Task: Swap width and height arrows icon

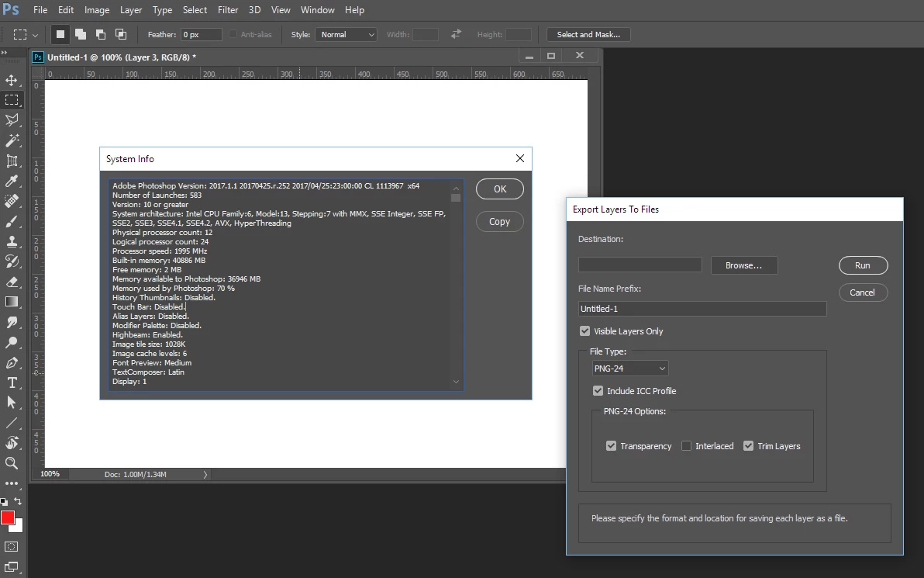Action: click(456, 34)
